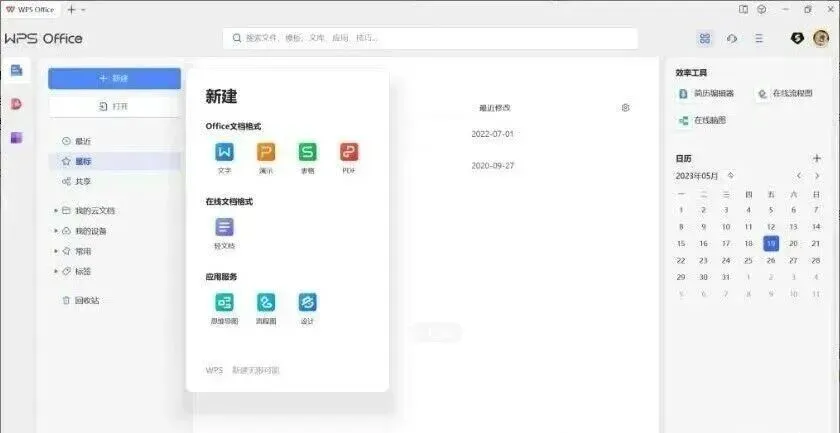Viewport: 840px width, 433px height.
Task: Select date 25 in the calendar
Action: click(x=748, y=261)
